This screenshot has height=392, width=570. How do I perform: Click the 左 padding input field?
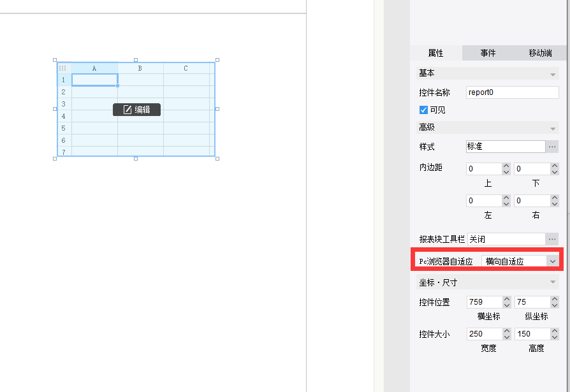click(484, 201)
